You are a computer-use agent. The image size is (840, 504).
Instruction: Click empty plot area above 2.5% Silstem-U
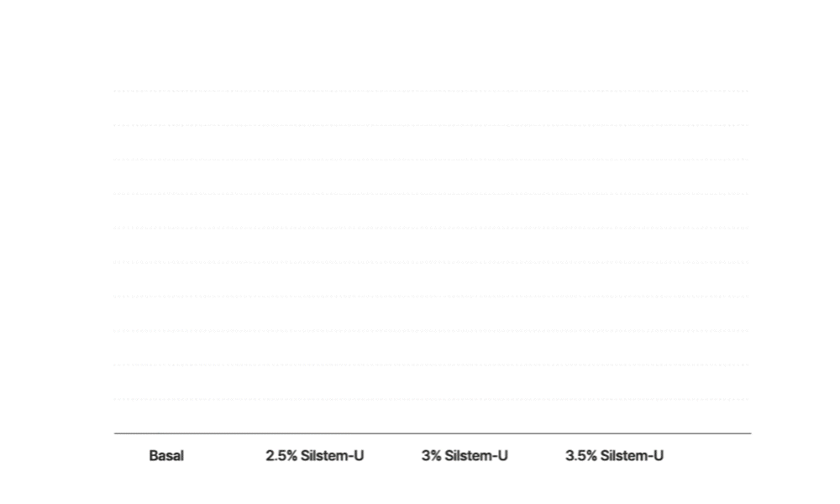[315, 279]
